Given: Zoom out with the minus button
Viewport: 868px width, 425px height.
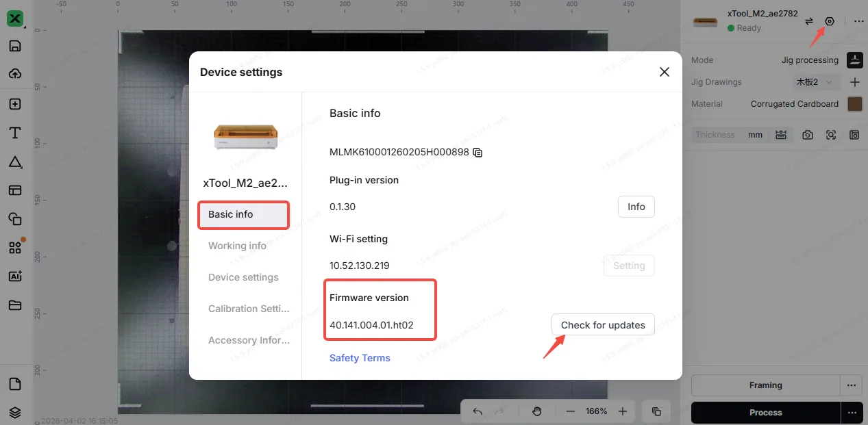Looking at the screenshot, I should tap(570, 411).
